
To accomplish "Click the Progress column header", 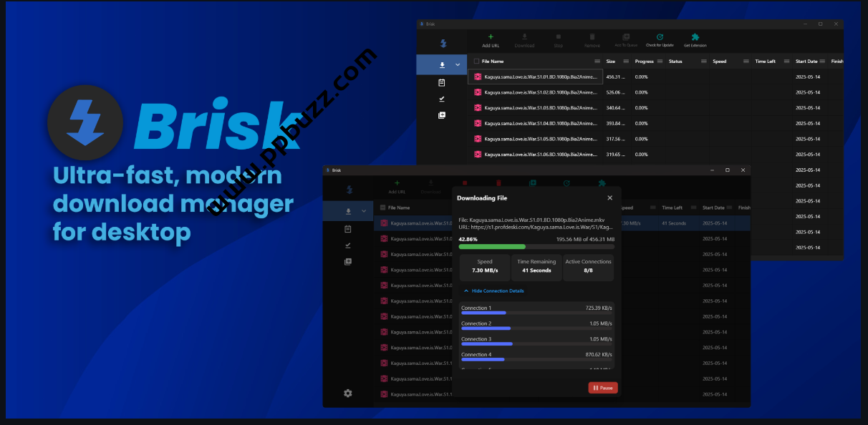I will point(644,62).
